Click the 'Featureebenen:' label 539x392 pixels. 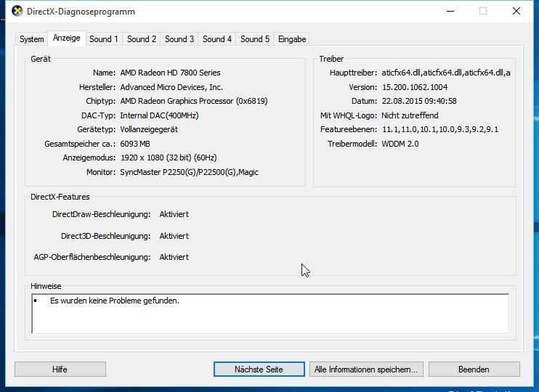point(349,129)
